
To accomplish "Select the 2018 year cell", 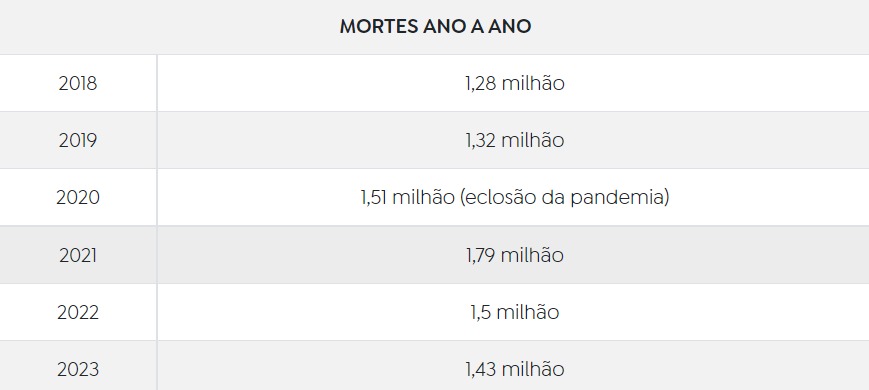I will pos(78,83).
